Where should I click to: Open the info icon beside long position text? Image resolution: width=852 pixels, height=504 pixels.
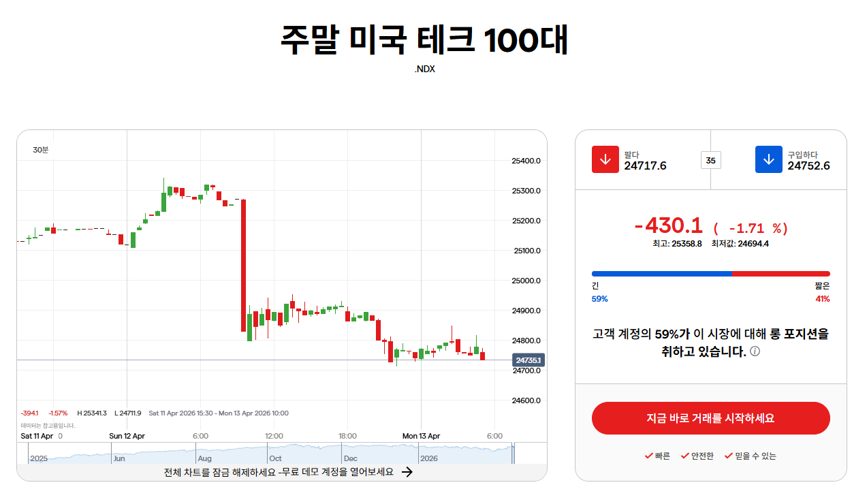[755, 352]
